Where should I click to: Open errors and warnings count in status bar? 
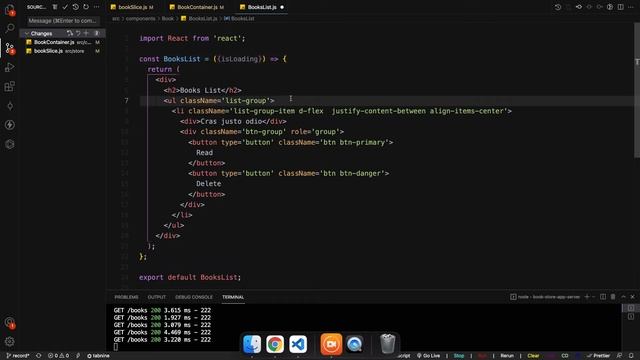point(58,356)
